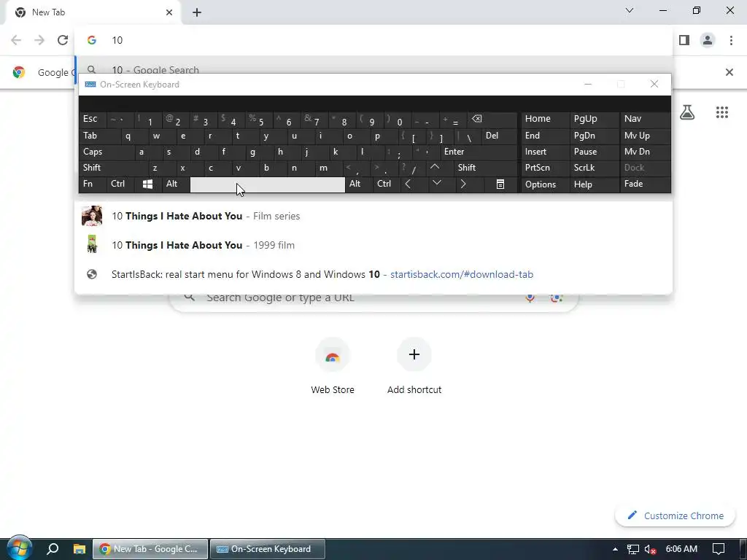Toggle the Caps key on On-Screen Keyboard
747x560 pixels.
pos(106,152)
